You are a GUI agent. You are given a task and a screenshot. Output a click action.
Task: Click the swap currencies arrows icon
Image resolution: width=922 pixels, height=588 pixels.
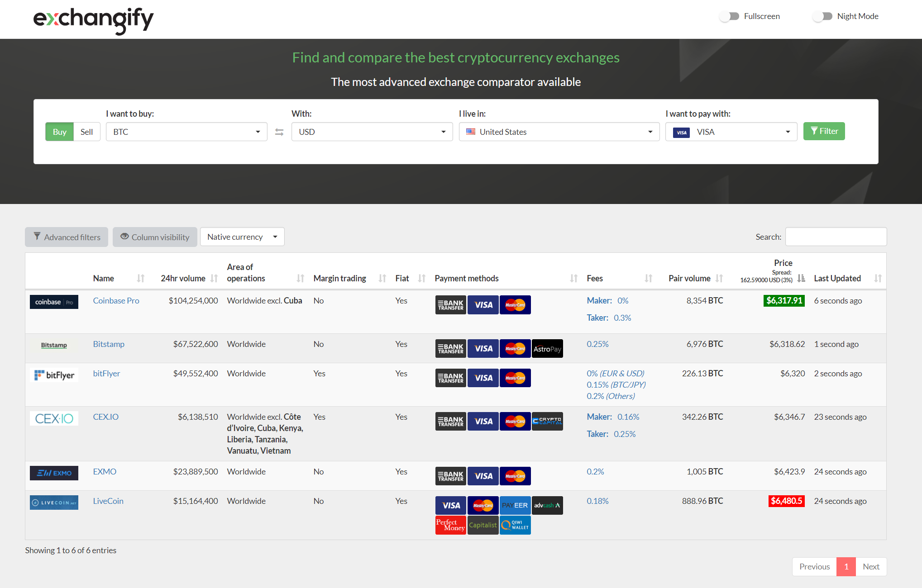pos(279,132)
